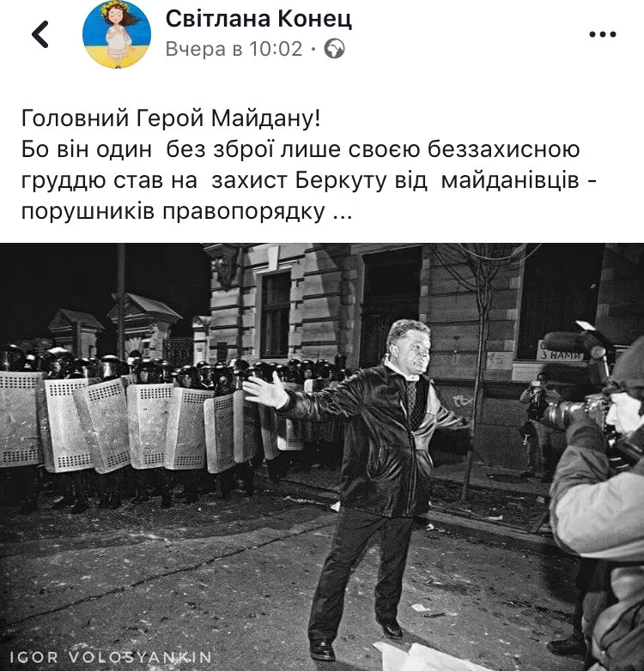Tap the building window above the police

click(x=276, y=315)
